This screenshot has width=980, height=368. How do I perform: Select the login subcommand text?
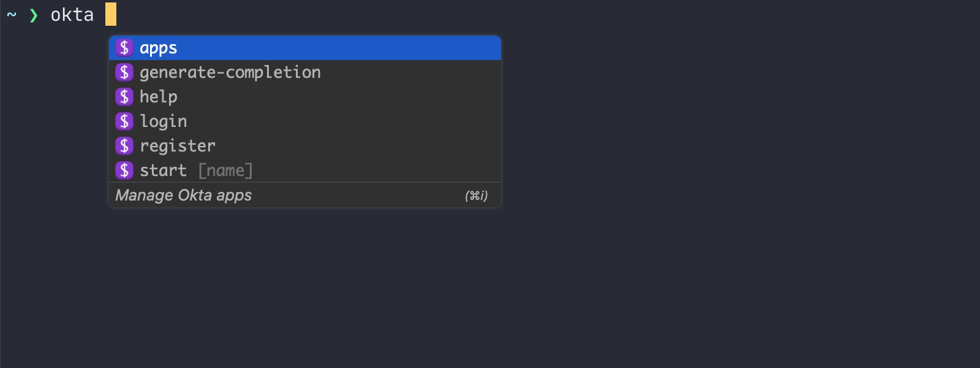coord(163,121)
